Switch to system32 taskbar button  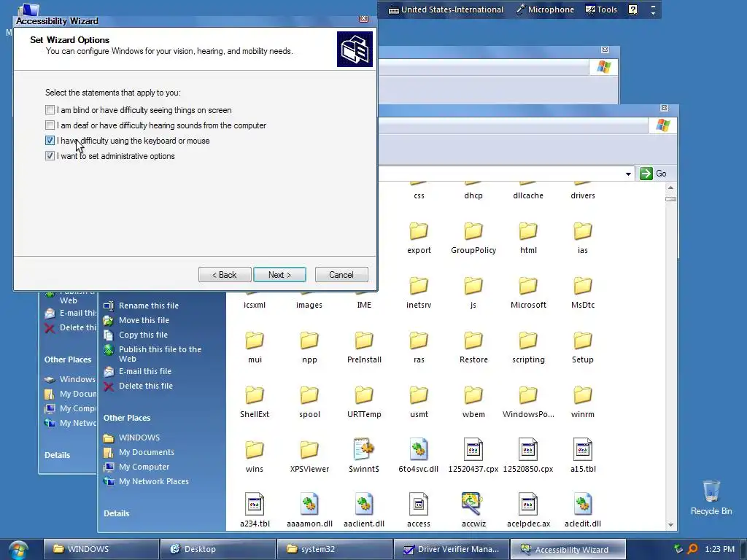pyautogui.click(x=334, y=549)
